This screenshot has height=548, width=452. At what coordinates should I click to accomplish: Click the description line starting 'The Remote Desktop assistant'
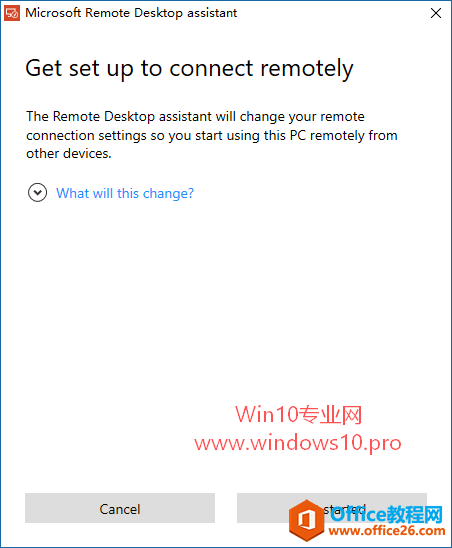(x=195, y=116)
